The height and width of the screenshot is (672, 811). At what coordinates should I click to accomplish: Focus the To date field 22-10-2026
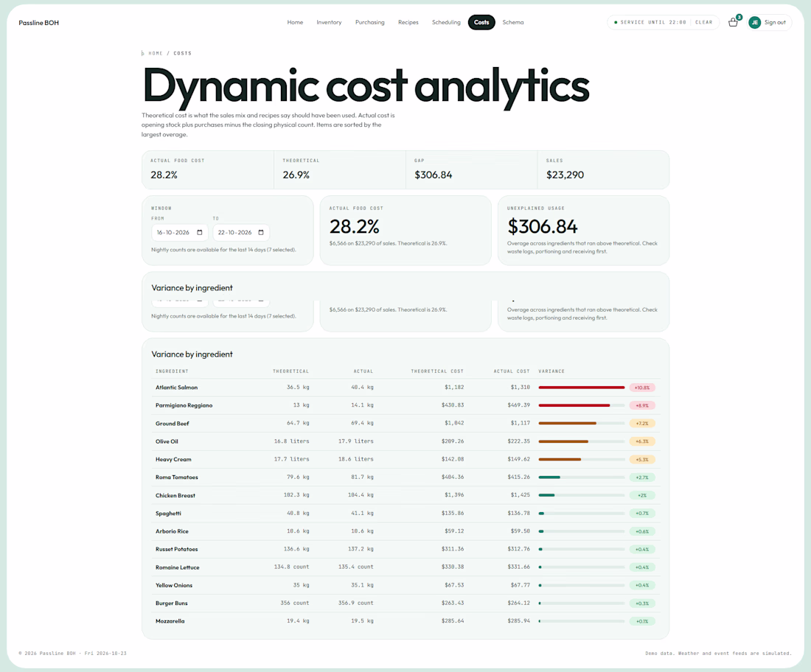(241, 233)
